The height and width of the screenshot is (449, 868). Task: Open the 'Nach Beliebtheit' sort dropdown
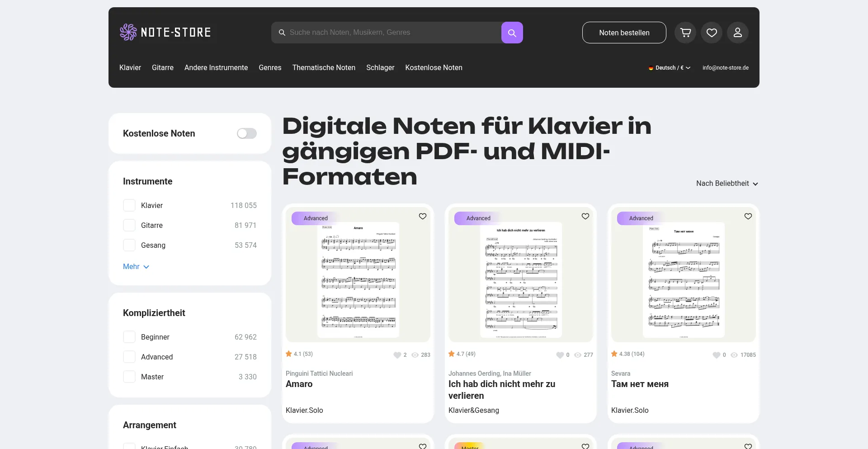[x=726, y=183]
